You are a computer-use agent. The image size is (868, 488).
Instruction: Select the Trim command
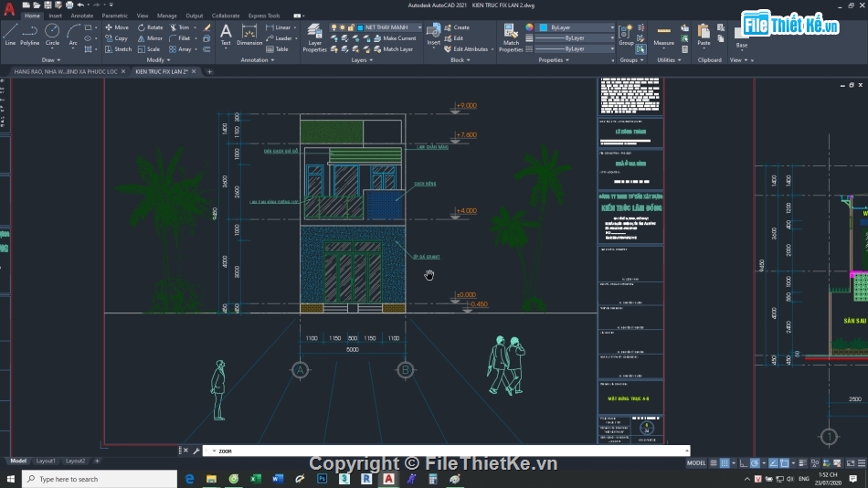coord(179,27)
